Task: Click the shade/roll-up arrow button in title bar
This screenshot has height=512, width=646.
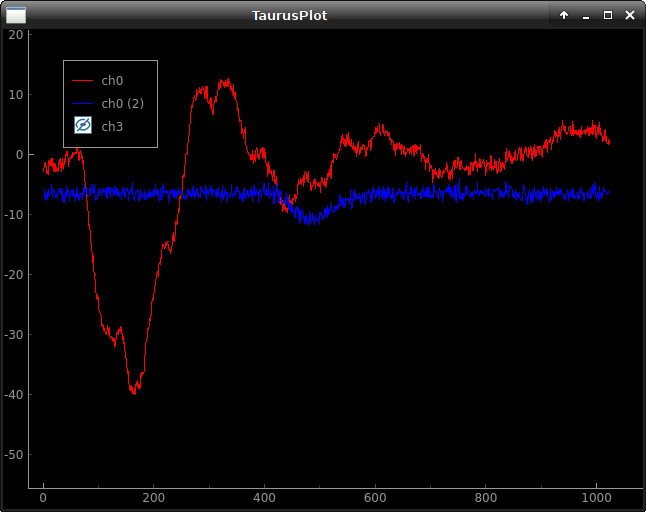Action: click(564, 15)
